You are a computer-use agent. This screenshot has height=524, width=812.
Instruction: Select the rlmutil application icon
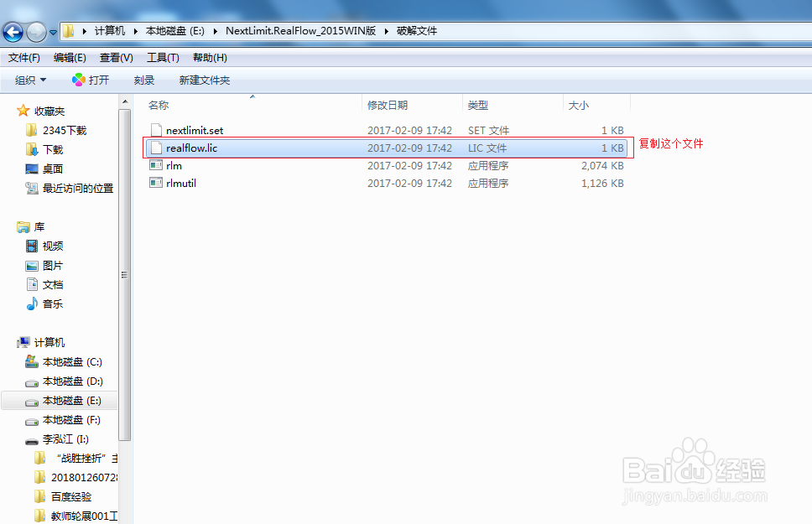(156, 183)
